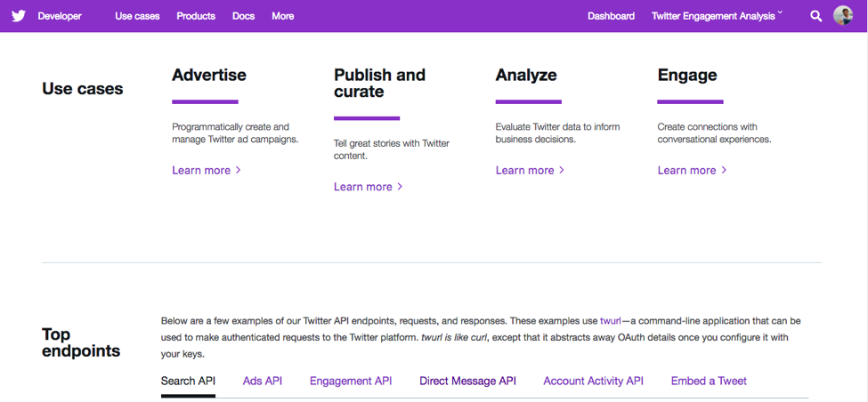The image size is (868, 402).
Task: Switch to the Account Activity API tab
Action: click(593, 381)
